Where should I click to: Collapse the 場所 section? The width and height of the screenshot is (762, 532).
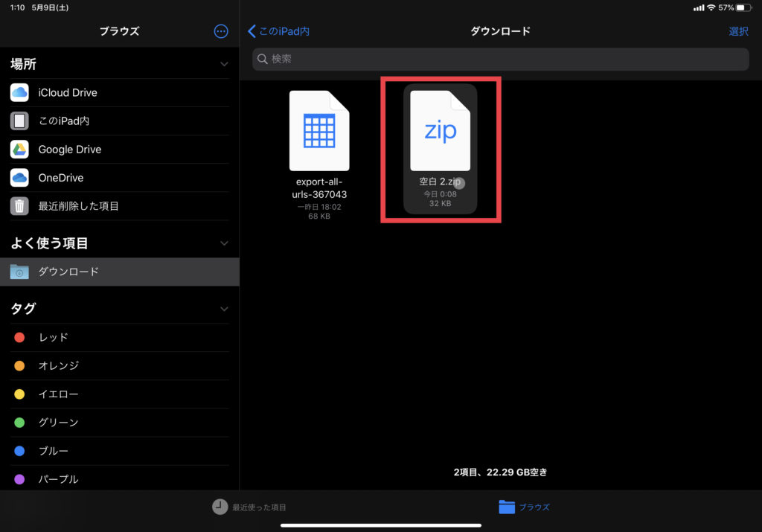[224, 64]
